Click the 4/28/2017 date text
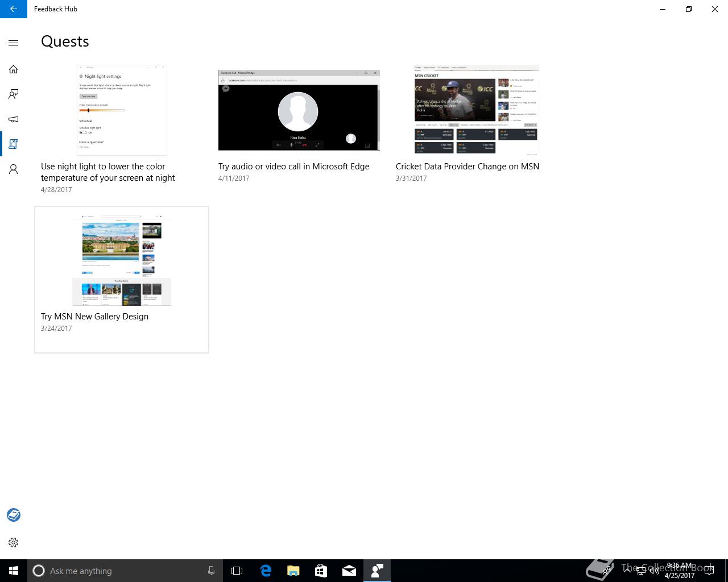 click(56, 190)
